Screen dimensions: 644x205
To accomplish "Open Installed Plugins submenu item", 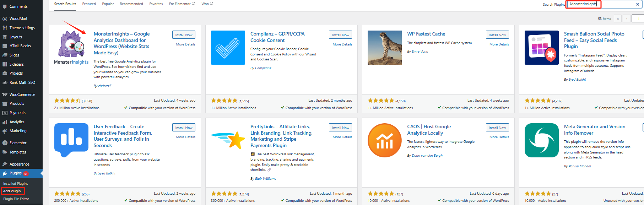I will (x=16, y=184).
